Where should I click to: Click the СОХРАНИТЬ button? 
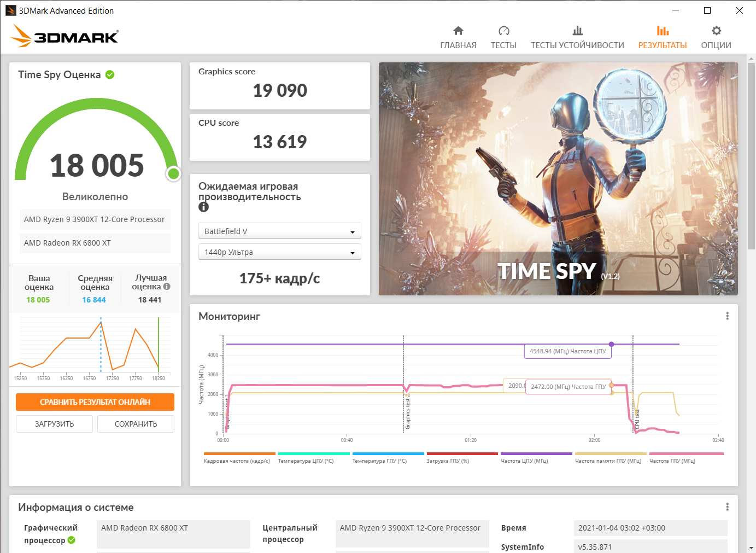(136, 424)
